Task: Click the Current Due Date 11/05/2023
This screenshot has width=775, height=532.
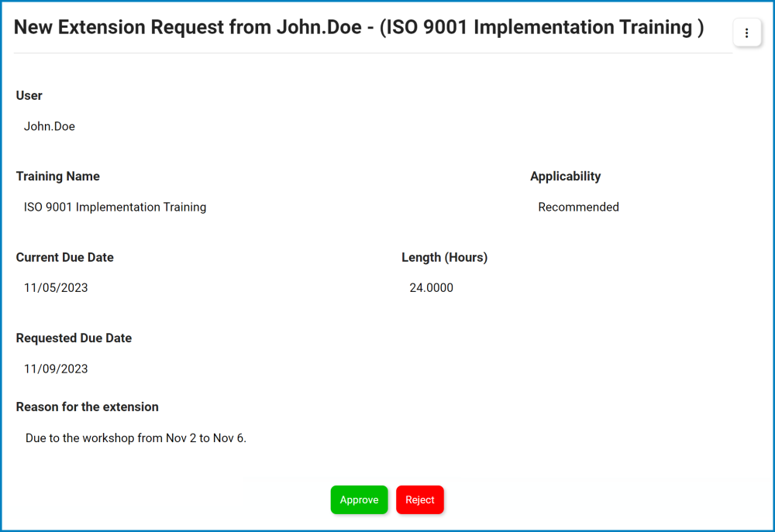Action: point(56,287)
